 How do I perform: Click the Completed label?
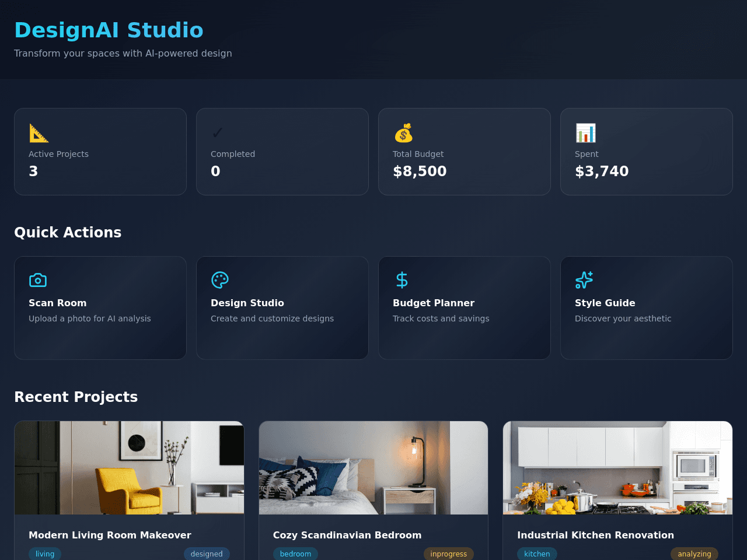tap(233, 154)
